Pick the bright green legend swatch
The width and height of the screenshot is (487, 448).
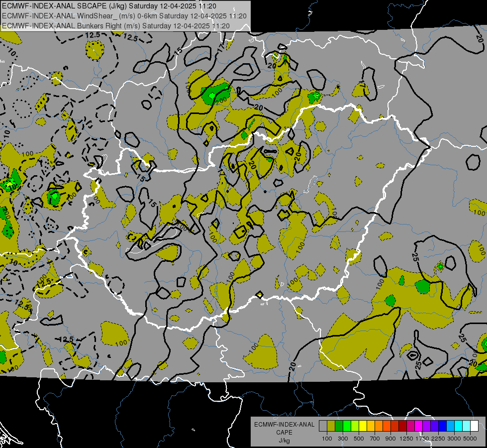click(347, 426)
